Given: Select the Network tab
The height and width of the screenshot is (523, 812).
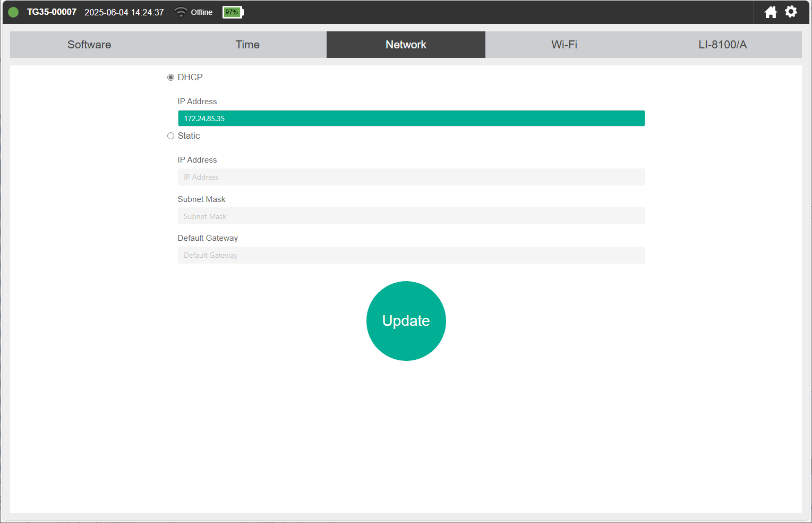Looking at the screenshot, I should (406, 45).
